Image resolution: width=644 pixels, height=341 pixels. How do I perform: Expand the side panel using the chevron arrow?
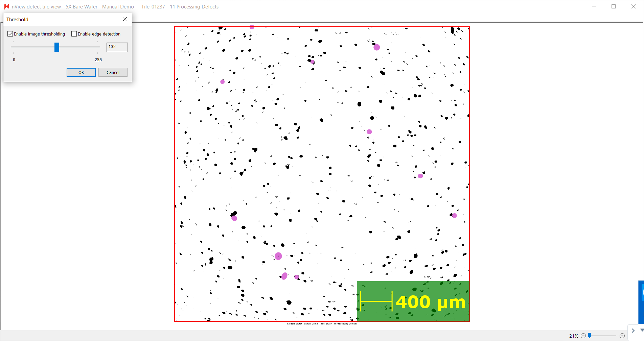pos(633,331)
